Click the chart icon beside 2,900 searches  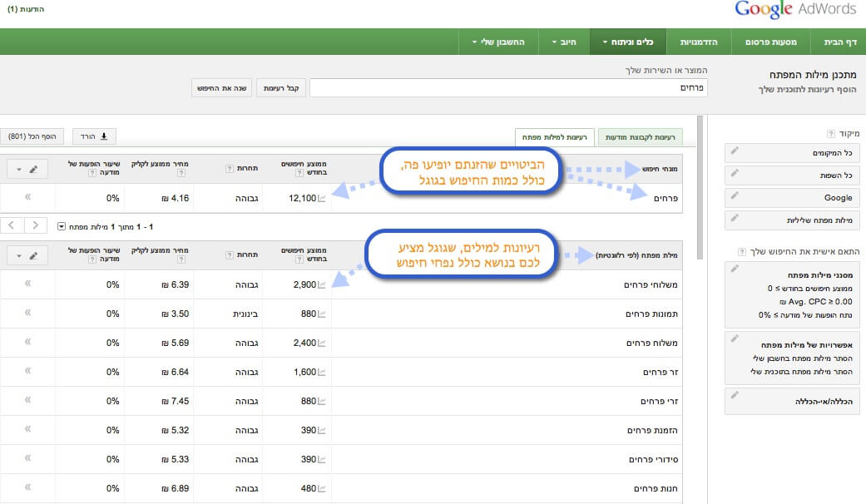(322, 285)
